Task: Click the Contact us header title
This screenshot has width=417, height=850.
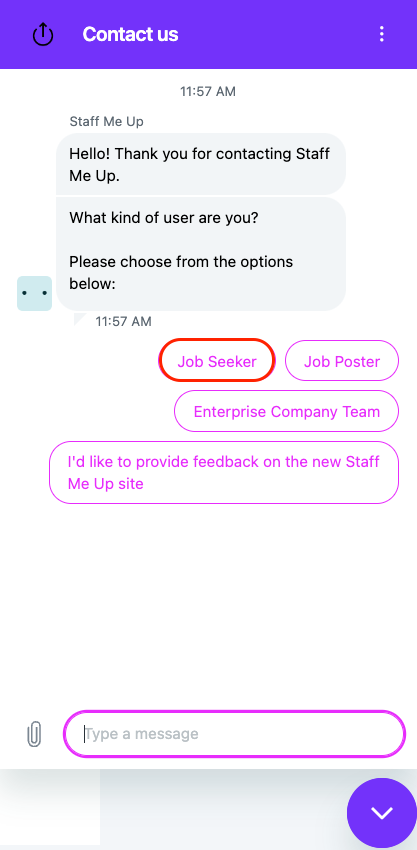Action: 130,34
